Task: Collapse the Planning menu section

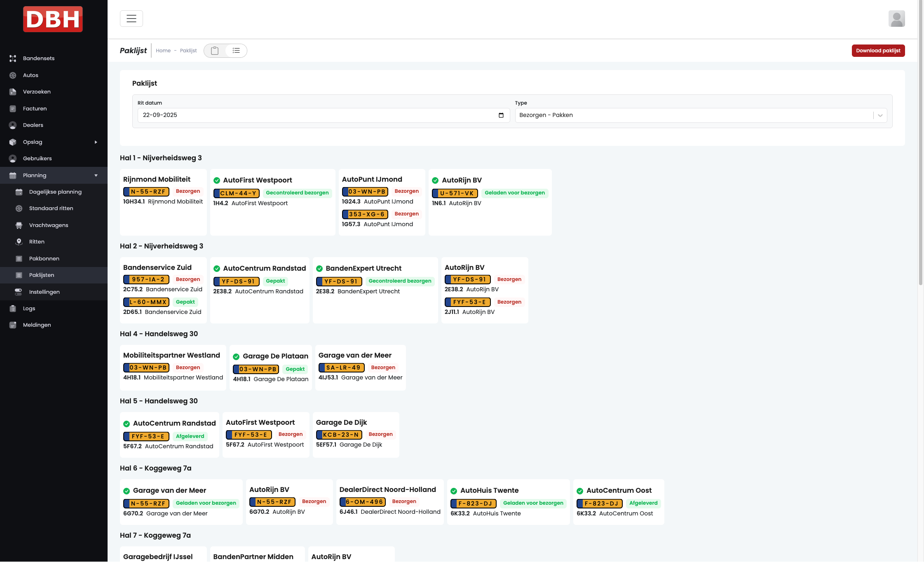Action: [96, 176]
